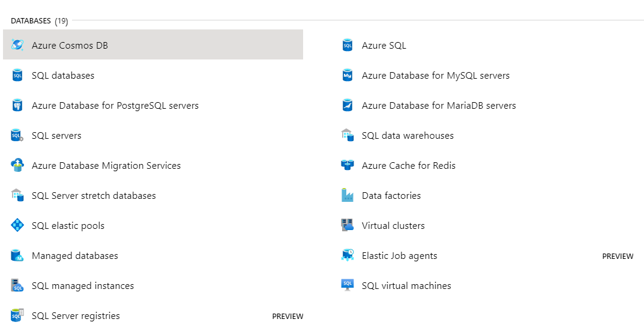The image size is (644, 334).
Task: Click the Azure Cache for Redis icon
Action: click(x=348, y=165)
